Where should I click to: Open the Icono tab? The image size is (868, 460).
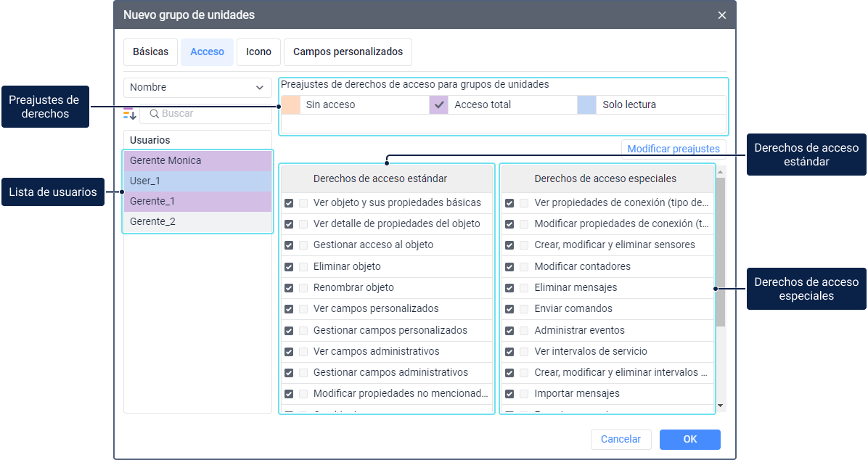point(258,52)
